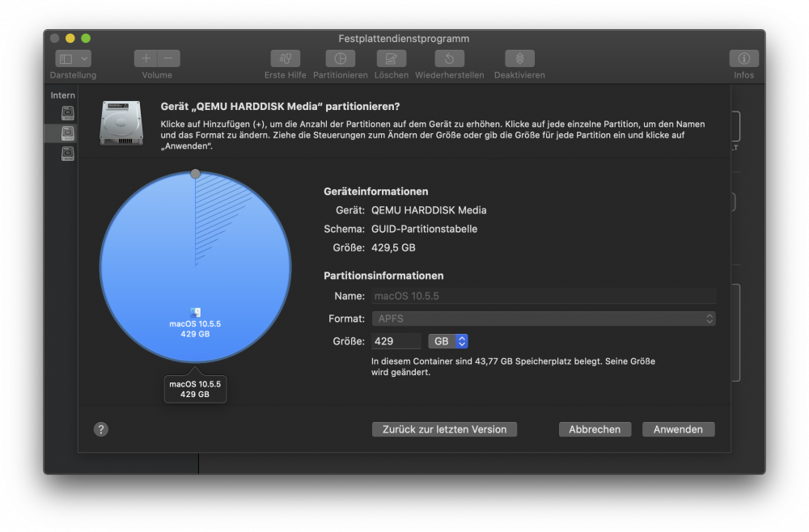This screenshot has width=809, height=532.
Task: Cancel with the Abbrechen button
Action: coord(595,429)
